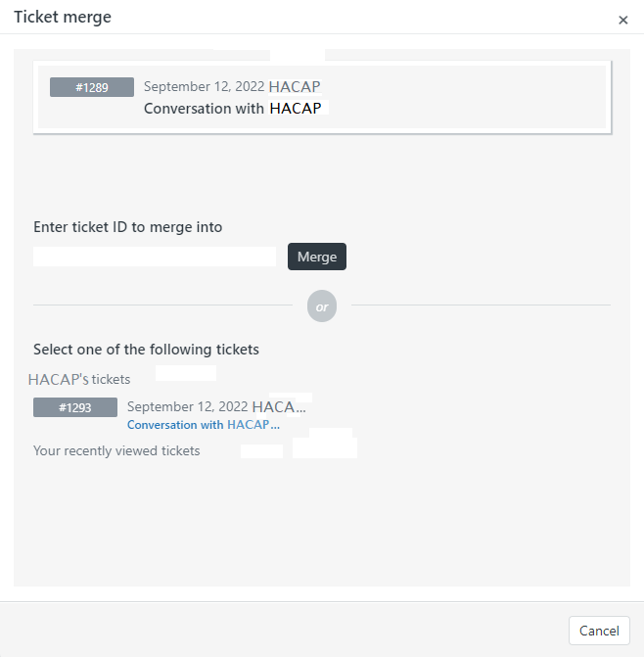Close the Ticket merge dialog
644x657 pixels.
tap(623, 20)
